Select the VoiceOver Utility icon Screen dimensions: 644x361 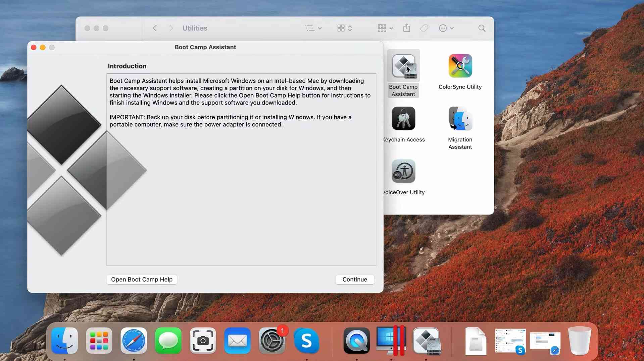[x=403, y=171]
